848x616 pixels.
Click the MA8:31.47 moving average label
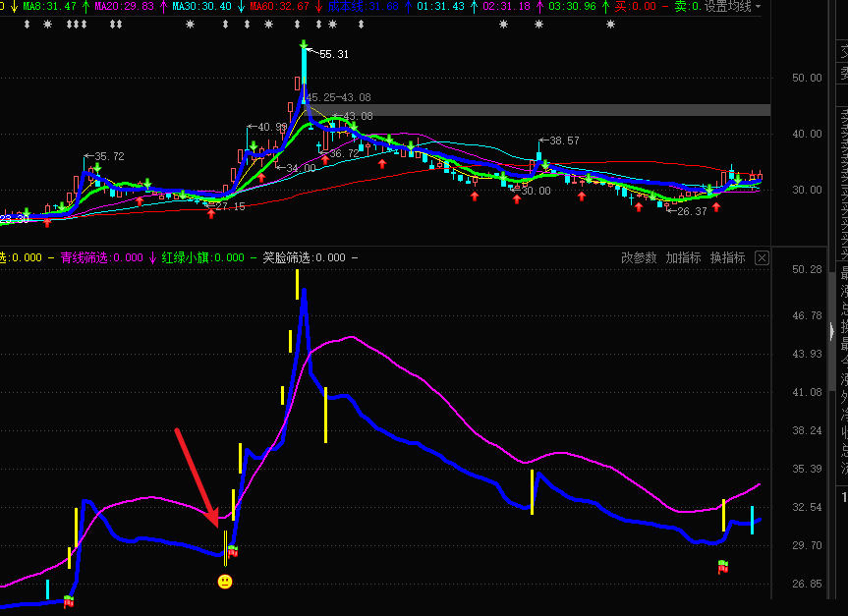(x=49, y=7)
